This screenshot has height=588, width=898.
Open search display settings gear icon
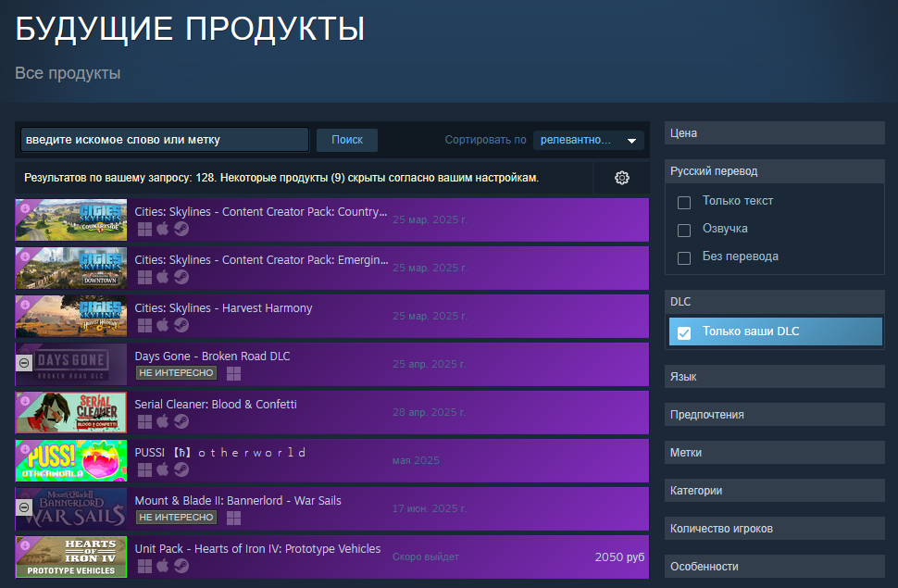(x=621, y=178)
